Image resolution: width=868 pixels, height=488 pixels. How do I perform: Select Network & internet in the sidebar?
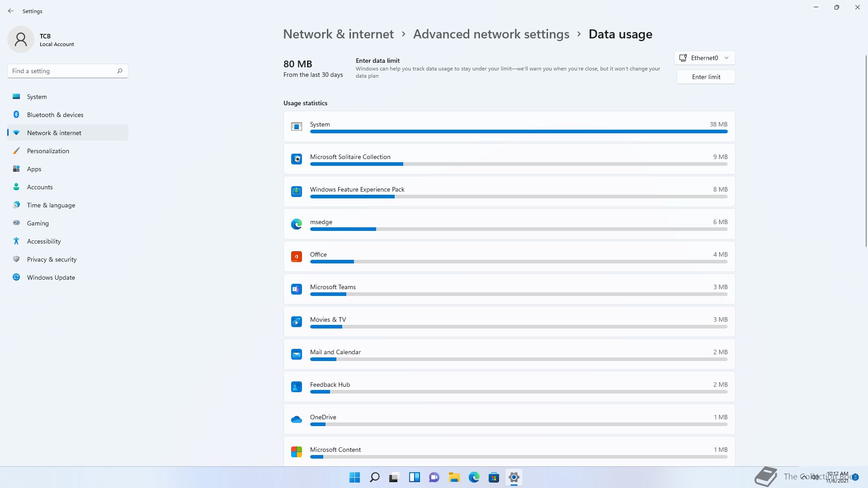68,133
